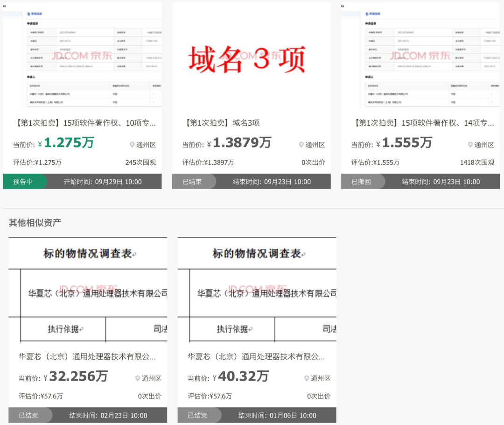Viewport: 504px width, 425px height.
Task: Click location pin beside 1.3879万 price
Action: click(x=301, y=145)
